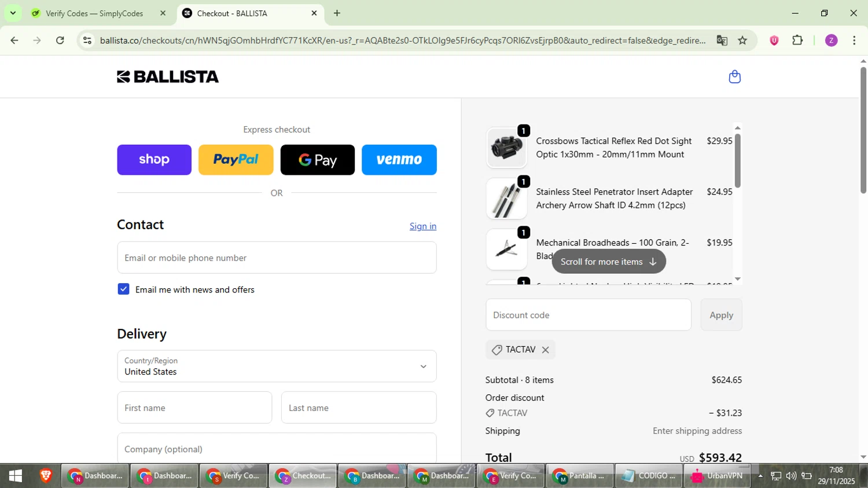The height and width of the screenshot is (488, 868).
Task: Open the Pantalla taskbar window
Action: tap(580, 476)
